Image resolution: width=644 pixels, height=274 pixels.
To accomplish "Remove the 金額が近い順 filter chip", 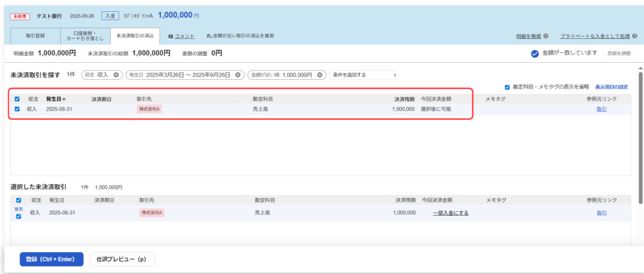I will point(320,75).
